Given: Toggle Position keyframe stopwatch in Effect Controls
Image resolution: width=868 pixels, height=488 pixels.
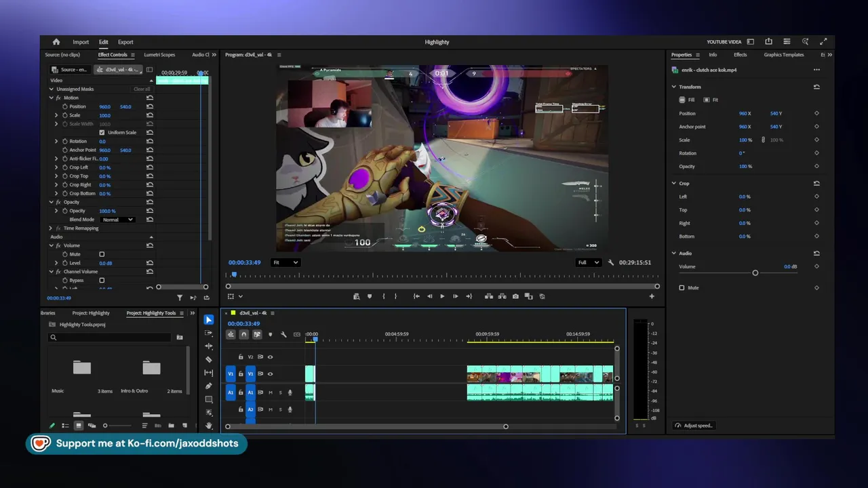Looking at the screenshot, I should pyautogui.click(x=65, y=106).
